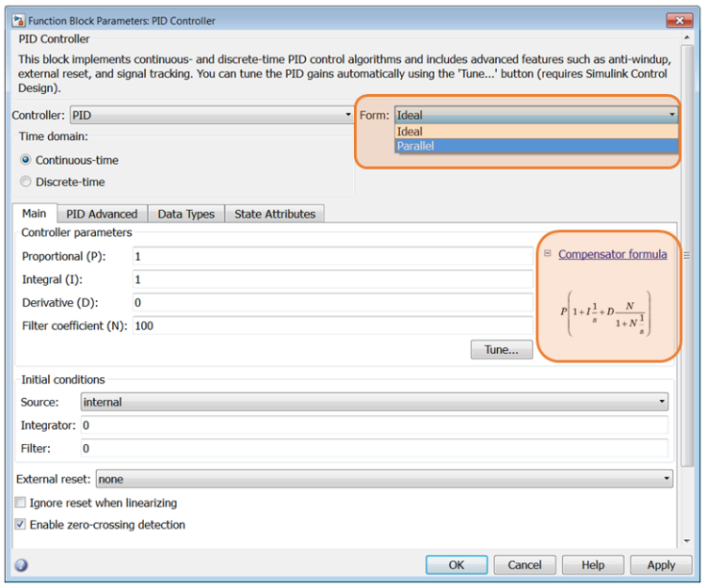Confirm with the OK button

(457, 564)
